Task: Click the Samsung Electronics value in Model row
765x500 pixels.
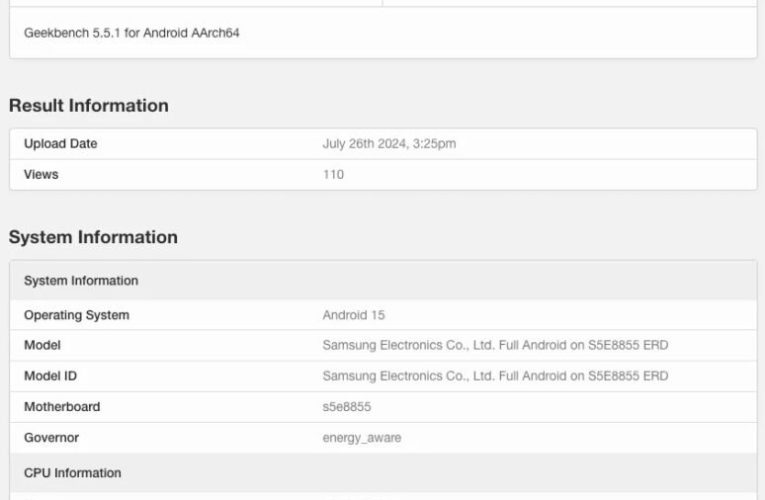Action: [x=494, y=345]
